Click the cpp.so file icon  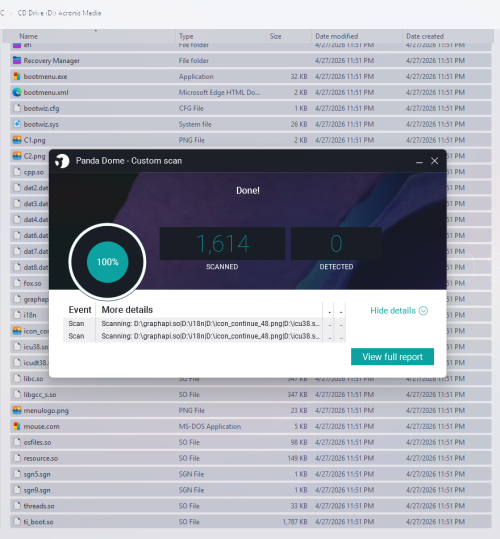click(17, 172)
